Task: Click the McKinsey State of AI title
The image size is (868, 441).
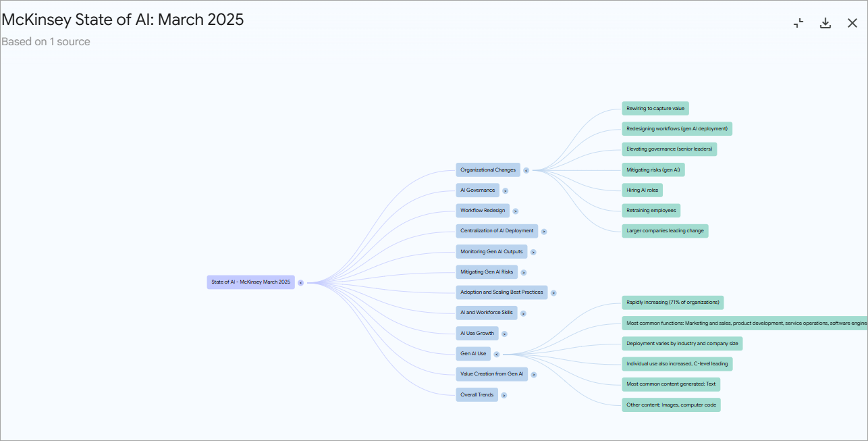Action: [x=123, y=20]
